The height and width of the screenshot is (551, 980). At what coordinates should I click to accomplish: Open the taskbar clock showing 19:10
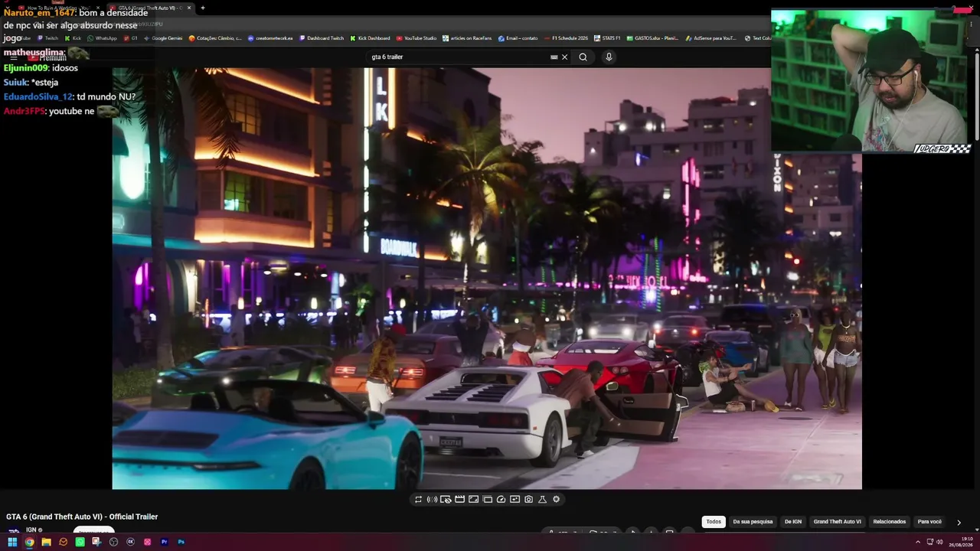pos(962,542)
